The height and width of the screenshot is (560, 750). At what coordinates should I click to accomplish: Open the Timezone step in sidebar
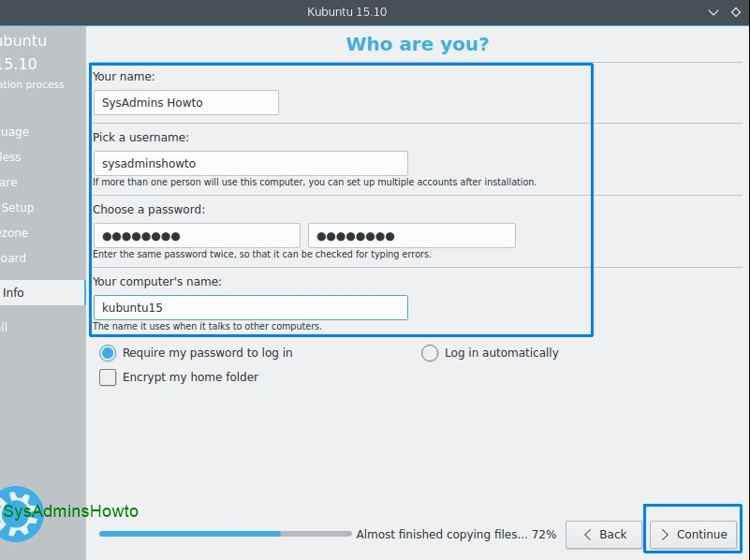pos(15,233)
